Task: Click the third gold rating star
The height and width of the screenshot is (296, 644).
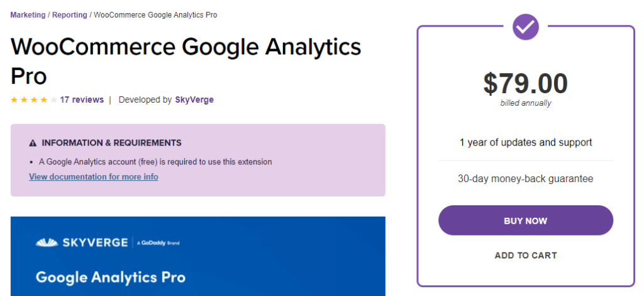Action: (34, 100)
